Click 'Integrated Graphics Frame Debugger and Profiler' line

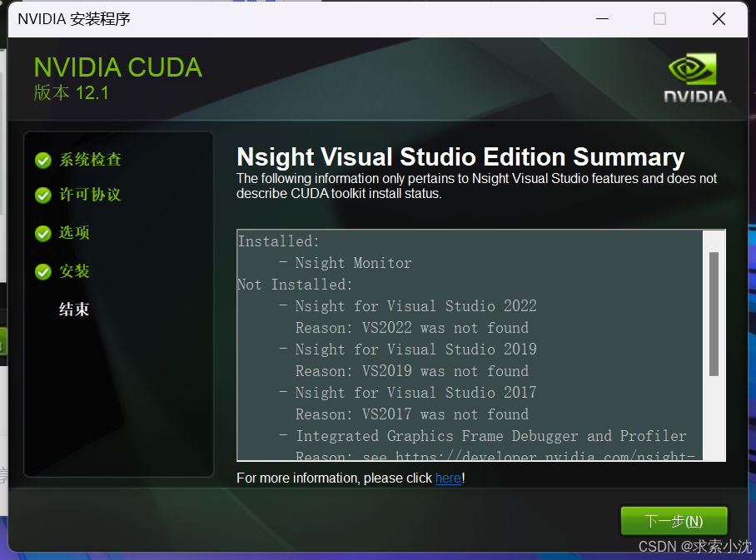(x=491, y=436)
